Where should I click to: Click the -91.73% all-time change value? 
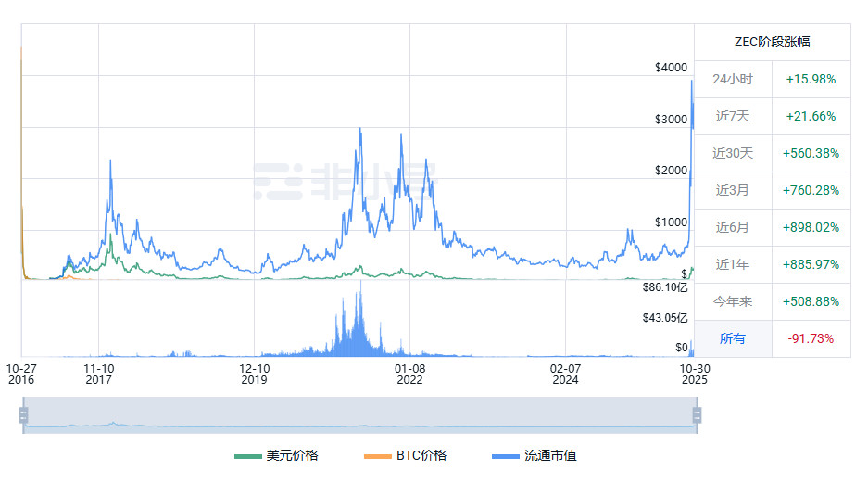[x=811, y=338]
